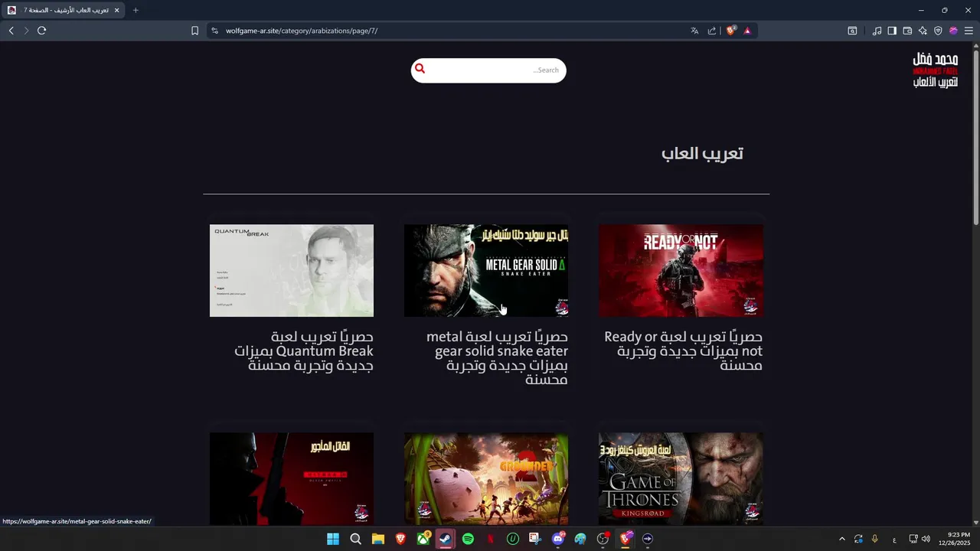The height and width of the screenshot is (551, 980).
Task: Click the address bar URL
Action: (x=302, y=31)
